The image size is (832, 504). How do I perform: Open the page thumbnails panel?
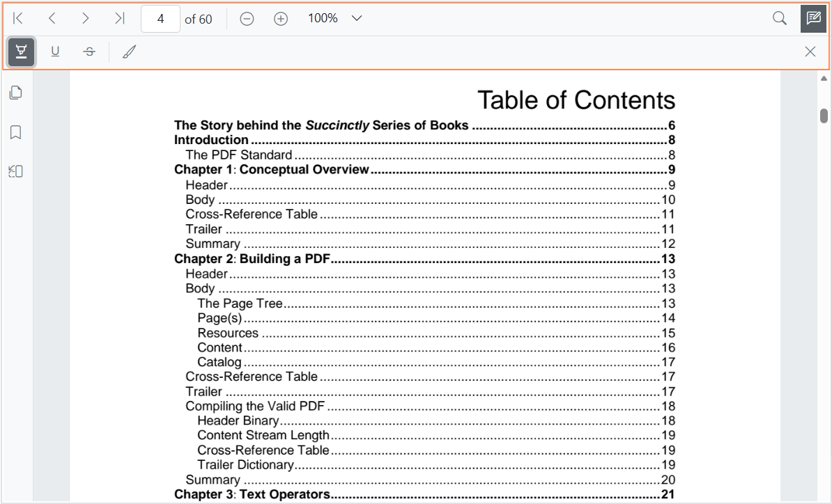click(15, 92)
